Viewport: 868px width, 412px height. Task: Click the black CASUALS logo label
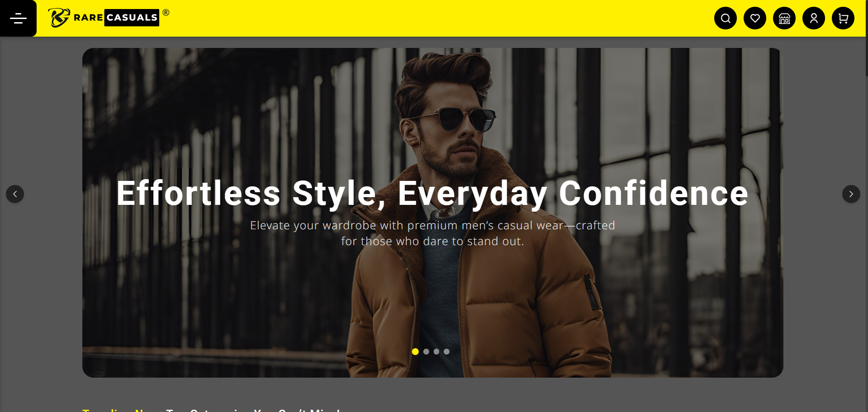pyautogui.click(x=132, y=18)
